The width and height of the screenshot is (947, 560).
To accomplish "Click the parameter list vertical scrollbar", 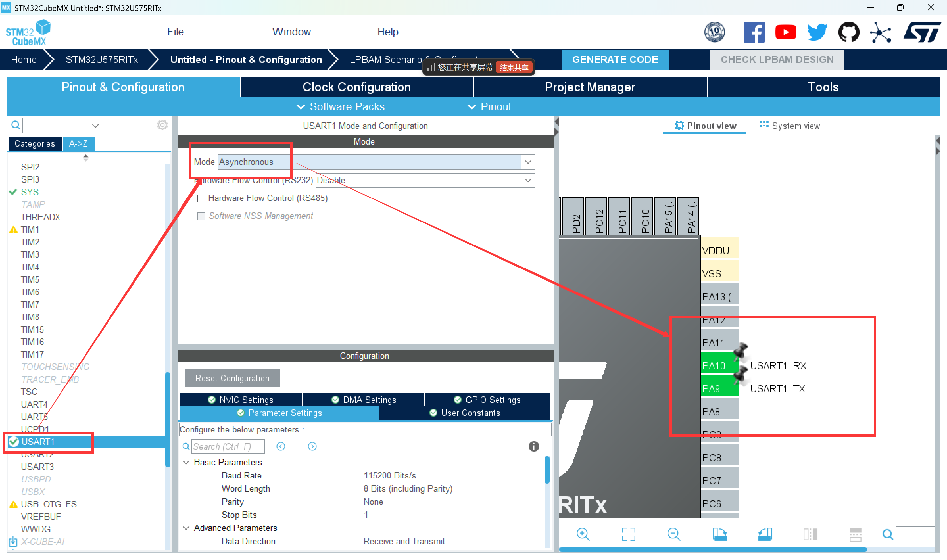I will [x=547, y=470].
